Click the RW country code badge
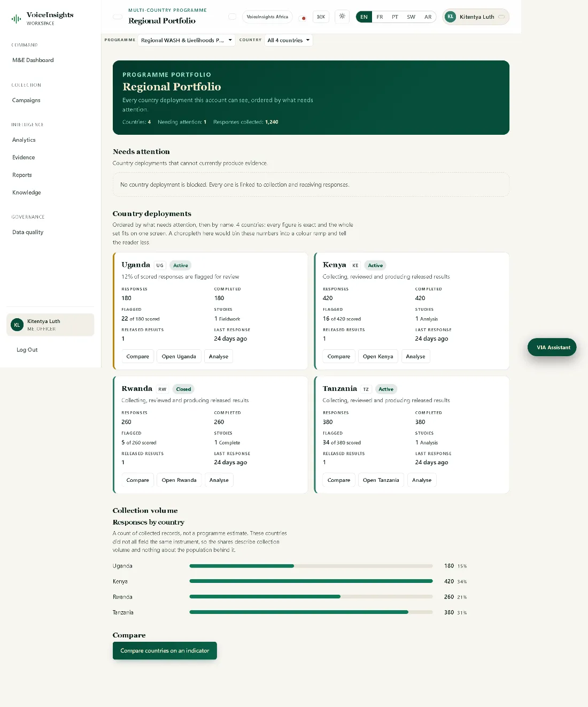The width and height of the screenshot is (588, 707). [162, 389]
